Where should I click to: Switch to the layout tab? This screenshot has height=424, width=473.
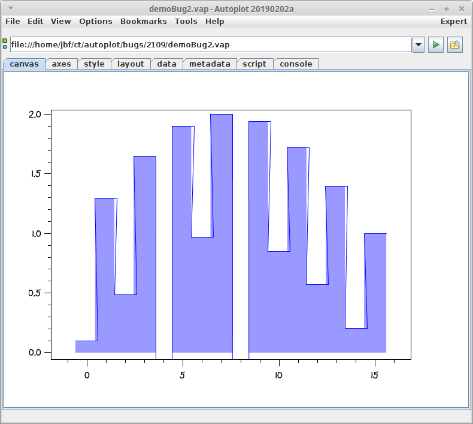pos(130,64)
